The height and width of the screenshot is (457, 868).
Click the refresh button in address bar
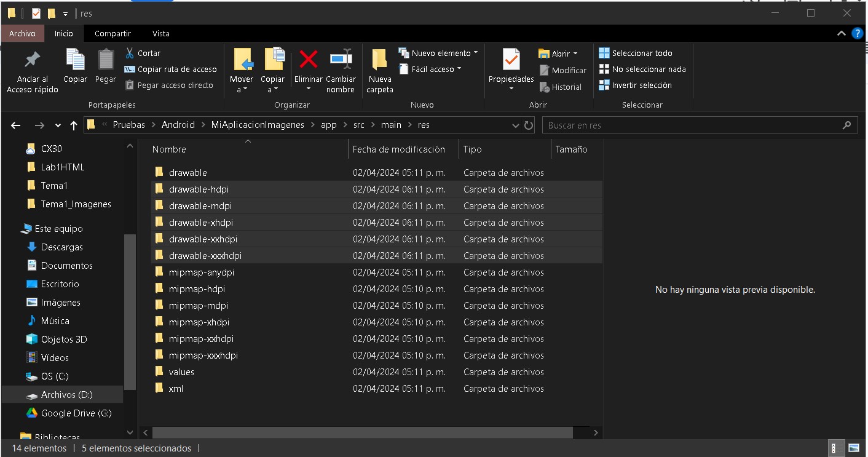pos(529,125)
